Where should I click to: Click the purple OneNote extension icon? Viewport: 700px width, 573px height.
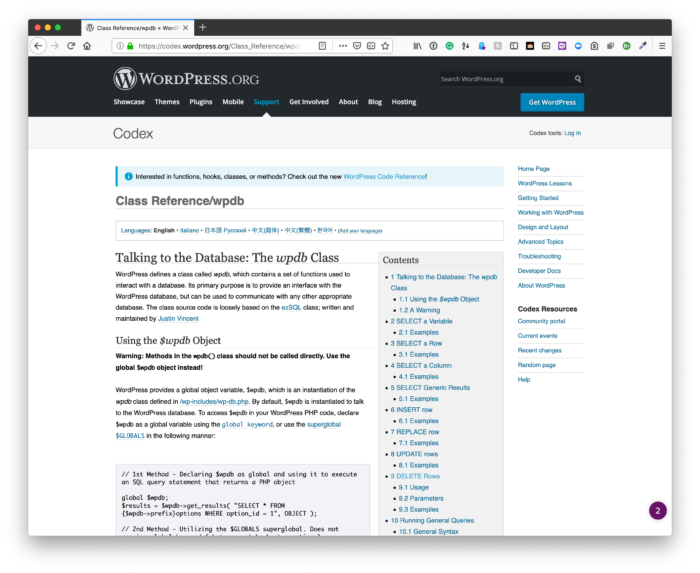point(562,46)
